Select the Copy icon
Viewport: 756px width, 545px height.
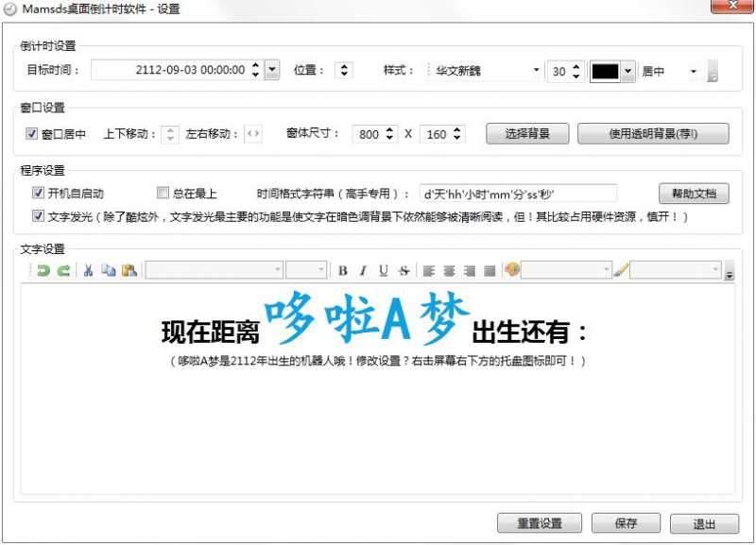pos(107,269)
